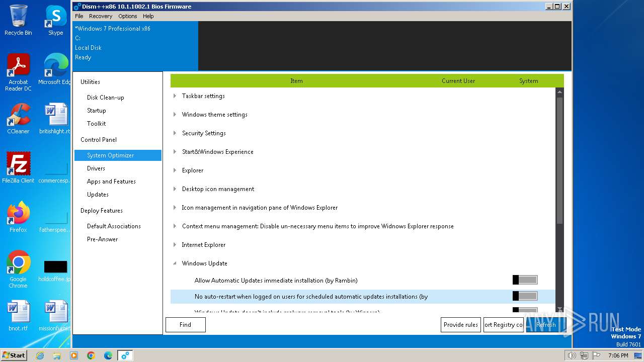
Task: Select Drivers in the sidebar
Action: [x=118, y=168]
